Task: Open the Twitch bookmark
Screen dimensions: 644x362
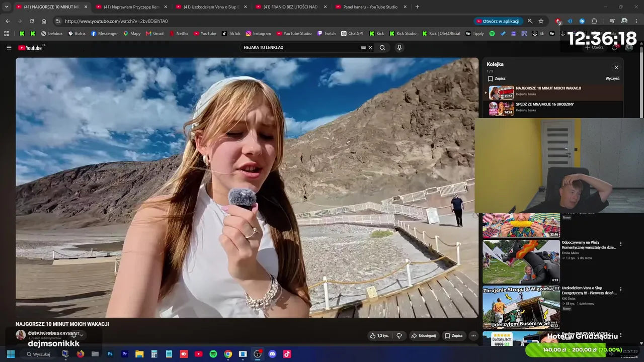Action: tap(326, 34)
